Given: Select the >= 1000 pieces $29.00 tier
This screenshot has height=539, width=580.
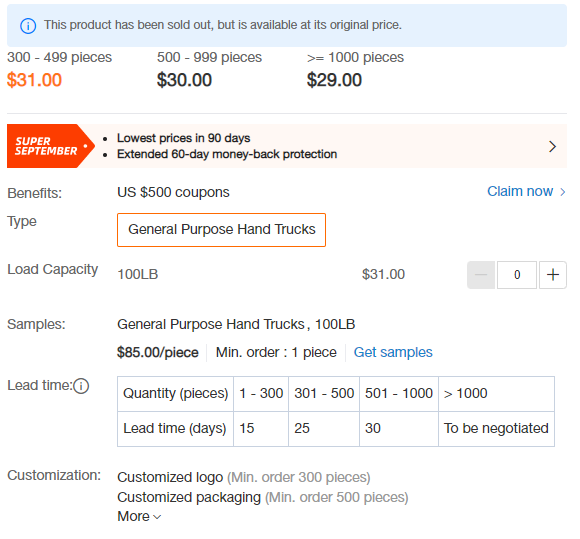Looking at the screenshot, I should tap(355, 70).
